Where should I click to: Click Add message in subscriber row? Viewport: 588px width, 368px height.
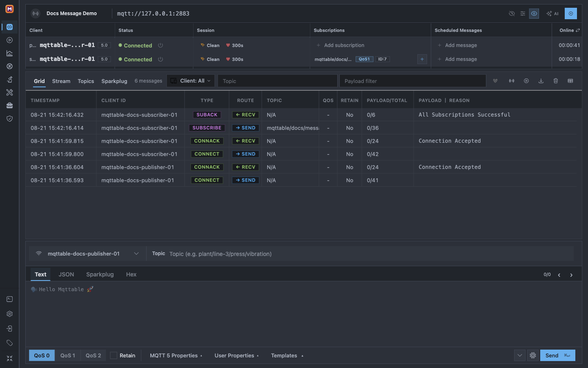coord(457,59)
